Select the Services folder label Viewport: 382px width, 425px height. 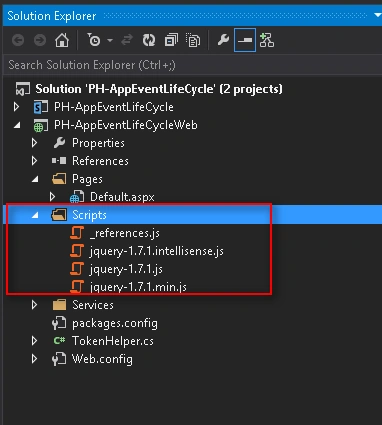click(x=93, y=305)
